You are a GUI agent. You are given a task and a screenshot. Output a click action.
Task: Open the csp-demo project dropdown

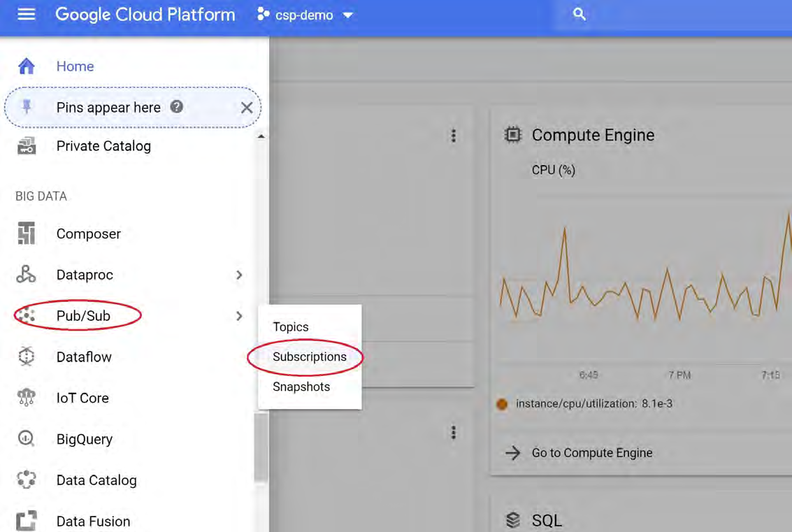[x=348, y=15]
